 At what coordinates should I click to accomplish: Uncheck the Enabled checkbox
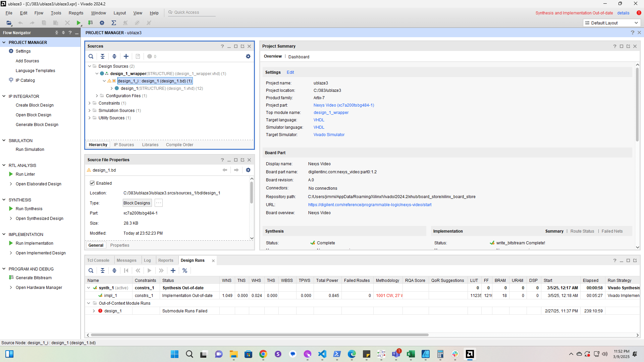click(92, 183)
